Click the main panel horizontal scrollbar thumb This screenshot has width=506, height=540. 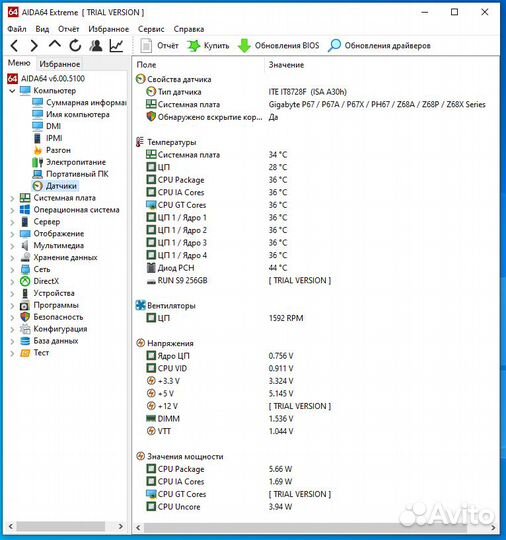point(305,527)
